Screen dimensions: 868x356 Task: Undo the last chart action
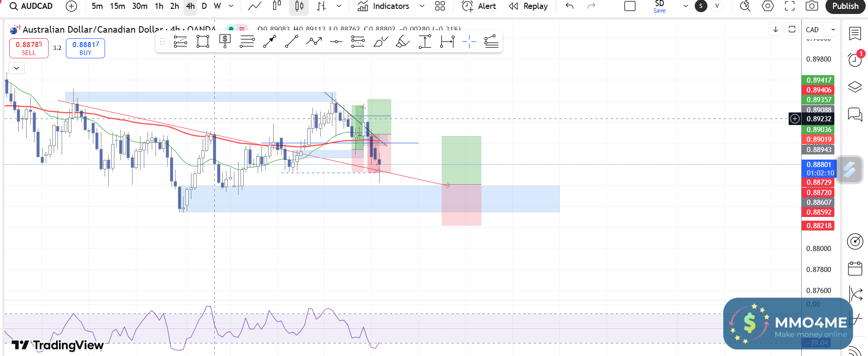(x=570, y=6)
